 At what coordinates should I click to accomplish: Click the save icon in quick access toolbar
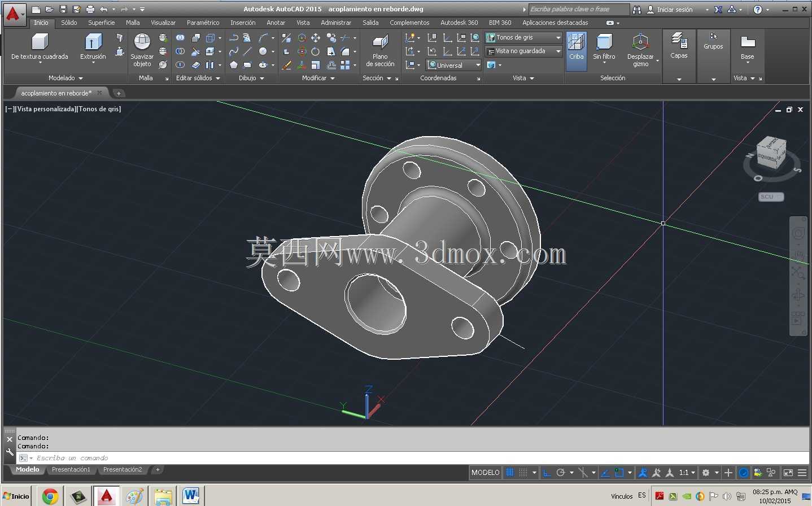click(63, 9)
